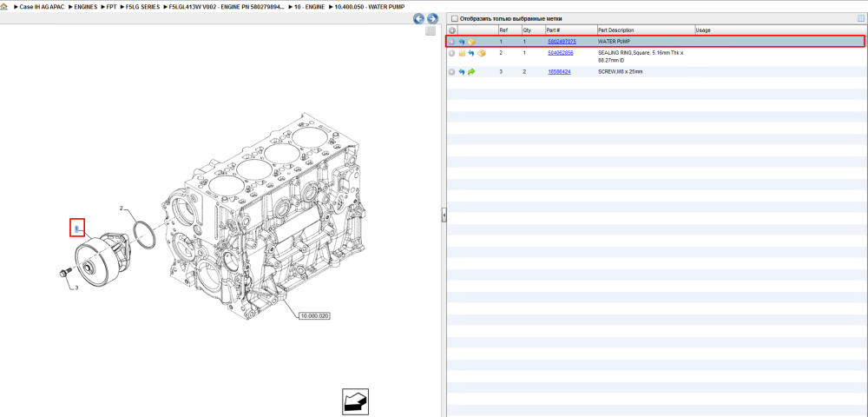This screenshot has width=868, height=417.
Task: Open 'ENGINES' breadcrumb
Action: click(x=85, y=7)
